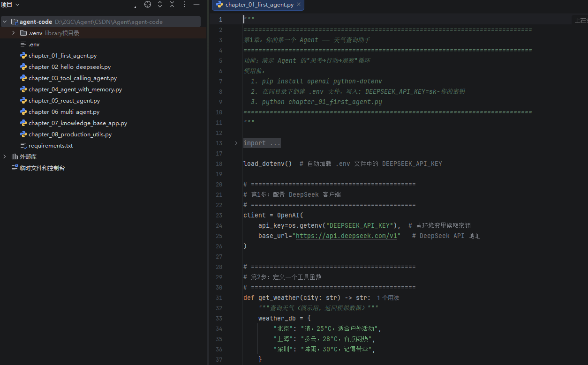Viewport: 588px width, 365px height.
Task: Click the add new file plus icon
Action: pyautogui.click(x=132, y=4)
